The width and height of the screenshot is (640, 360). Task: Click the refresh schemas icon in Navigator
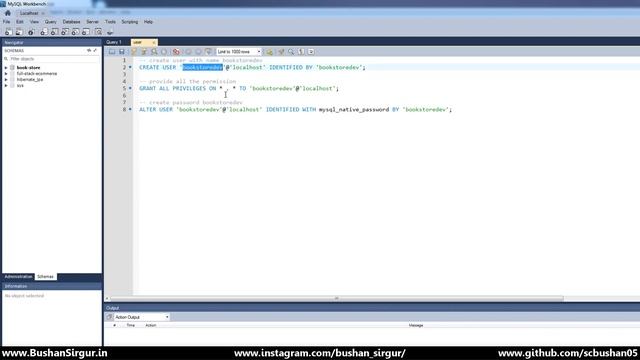(x=89, y=51)
